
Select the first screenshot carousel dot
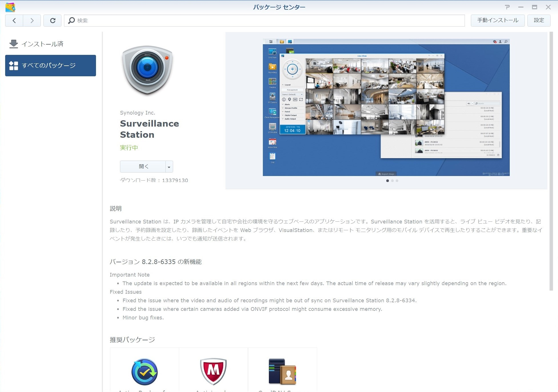click(x=387, y=181)
